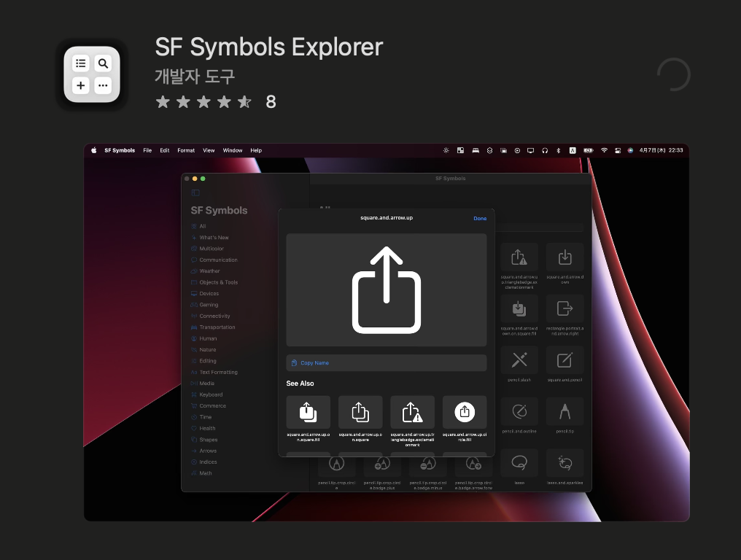Click the star rating row

tap(203, 101)
